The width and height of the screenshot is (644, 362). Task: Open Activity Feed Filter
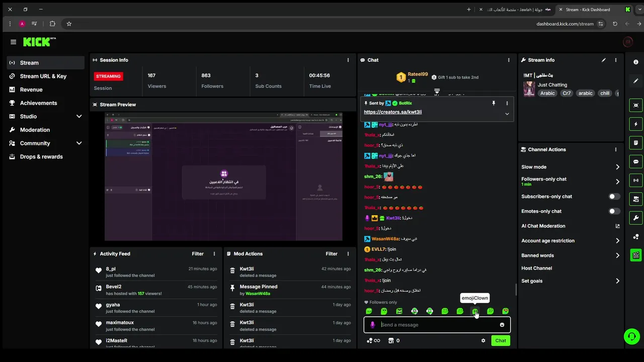pyautogui.click(x=198, y=254)
